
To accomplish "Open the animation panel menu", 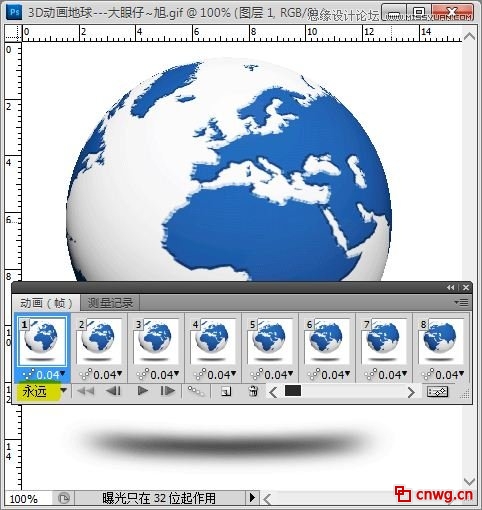I will [x=462, y=302].
